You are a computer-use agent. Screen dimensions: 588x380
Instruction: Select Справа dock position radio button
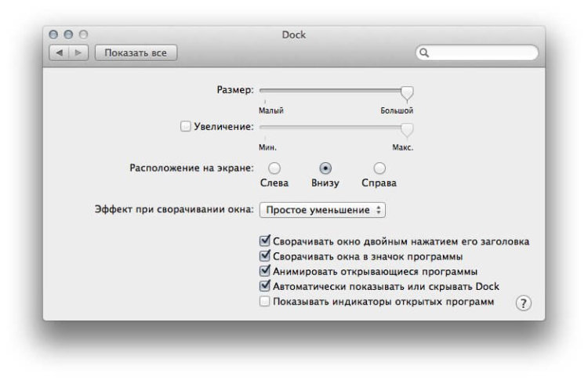tap(379, 168)
